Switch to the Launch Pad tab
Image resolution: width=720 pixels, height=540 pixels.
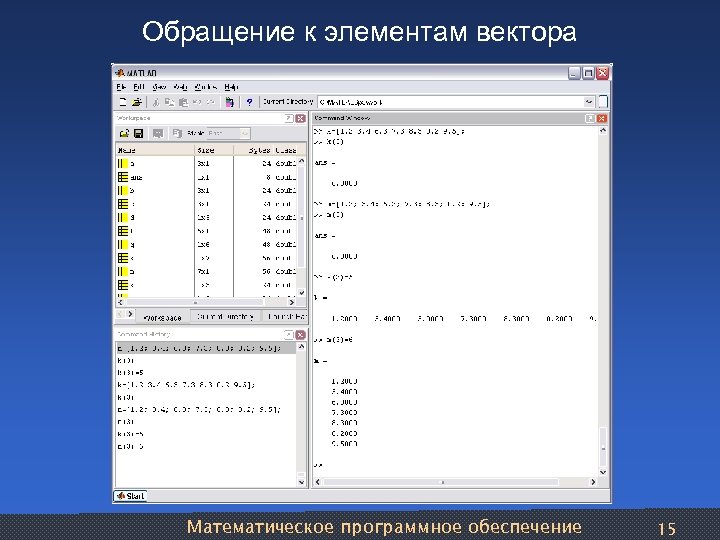[x=287, y=317]
